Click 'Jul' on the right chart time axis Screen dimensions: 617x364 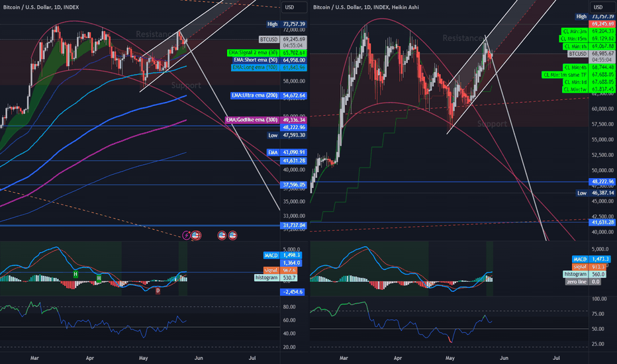(556, 358)
